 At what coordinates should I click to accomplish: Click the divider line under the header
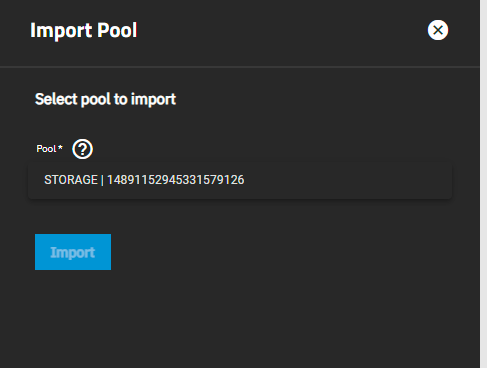pos(240,67)
